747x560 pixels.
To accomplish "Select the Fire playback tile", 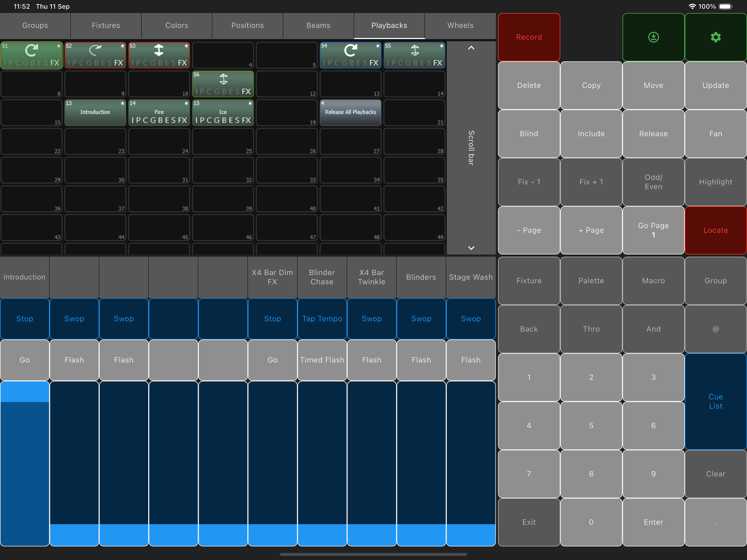I will [x=159, y=112].
